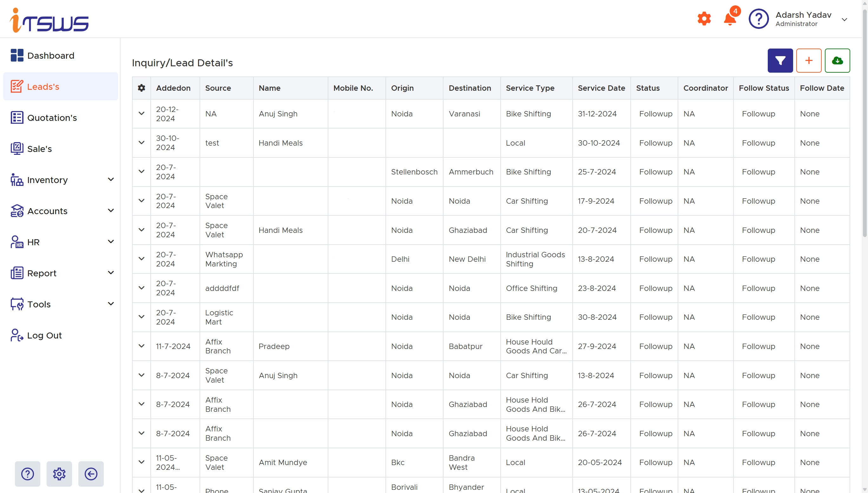
Task: Expand the Anuj Singh Varanasi lead row
Action: (x=141, y=114)
